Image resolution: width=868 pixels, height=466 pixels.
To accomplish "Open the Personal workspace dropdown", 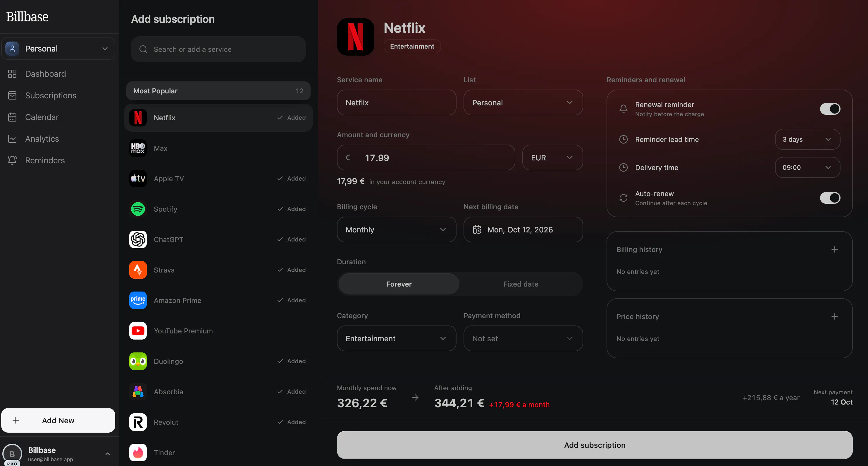I will 58,49.
